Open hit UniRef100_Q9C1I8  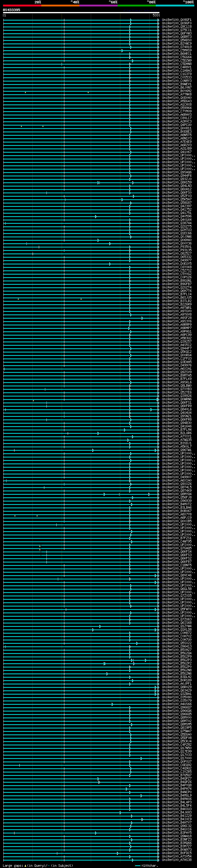click(x=177, y=26)
